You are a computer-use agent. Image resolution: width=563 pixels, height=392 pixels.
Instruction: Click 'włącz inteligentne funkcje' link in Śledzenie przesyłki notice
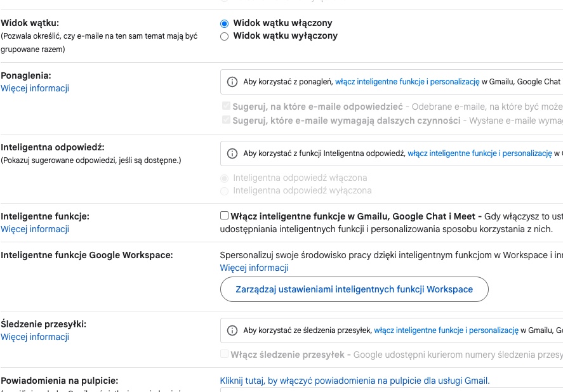(x=446, y=330)
